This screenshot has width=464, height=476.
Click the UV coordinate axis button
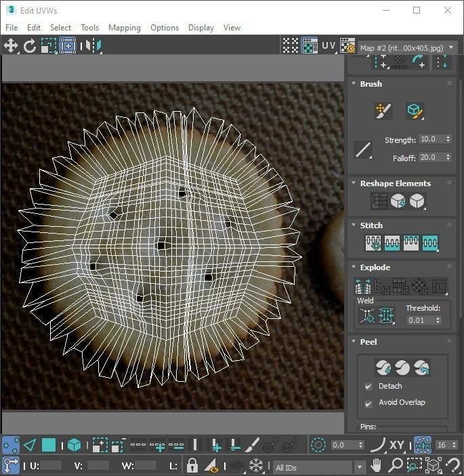pyautogui.click(x=329, y=46)
